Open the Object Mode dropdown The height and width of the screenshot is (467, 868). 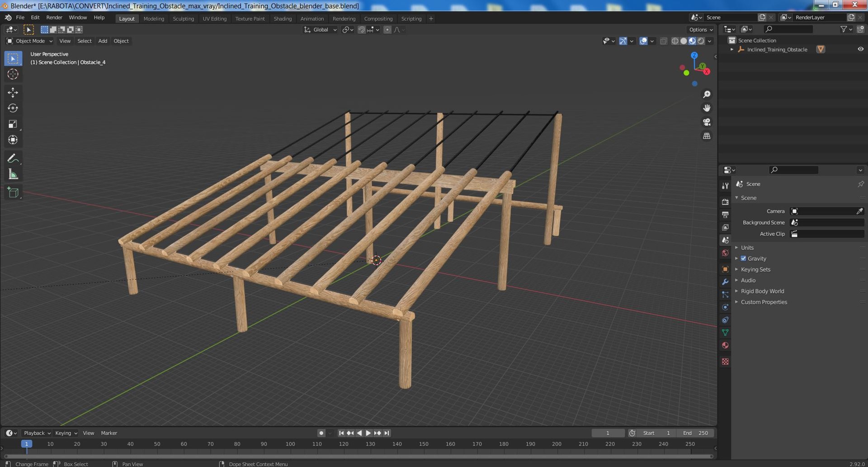(29, 41)
